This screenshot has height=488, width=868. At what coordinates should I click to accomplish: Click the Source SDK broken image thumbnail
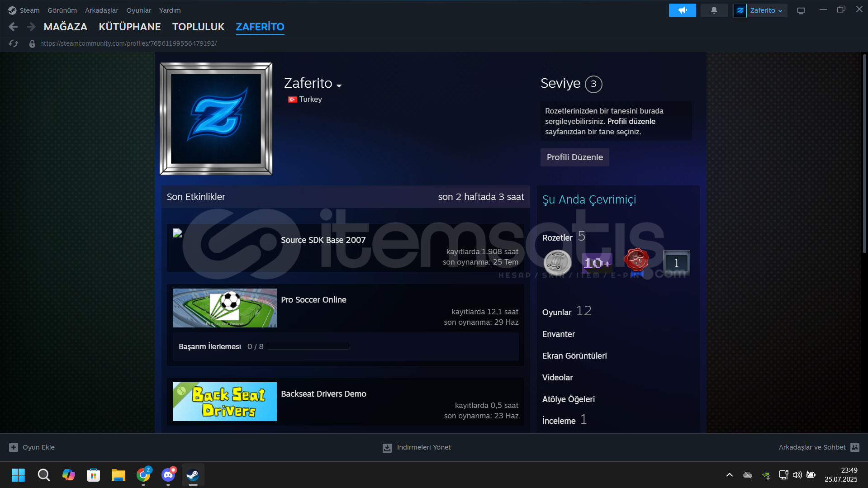click(x=177, y=233)
